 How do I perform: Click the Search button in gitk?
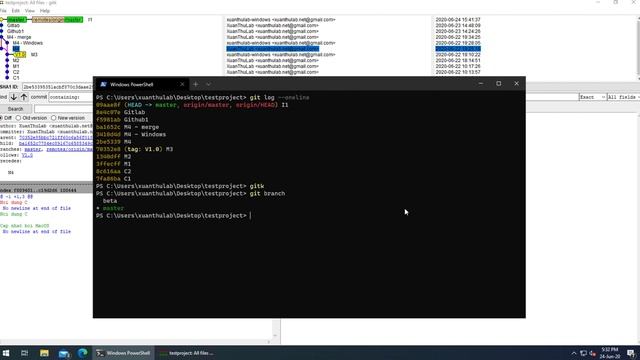(16, 109)
